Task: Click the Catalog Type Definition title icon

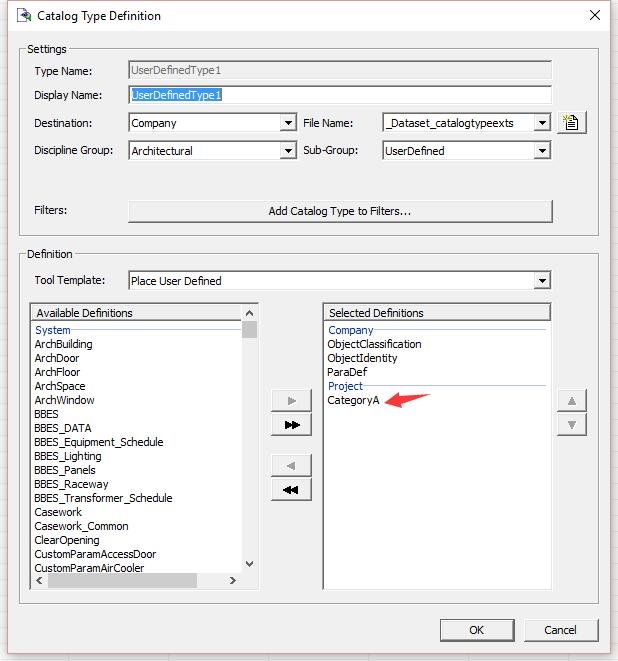Action: [x=24, y=16]
